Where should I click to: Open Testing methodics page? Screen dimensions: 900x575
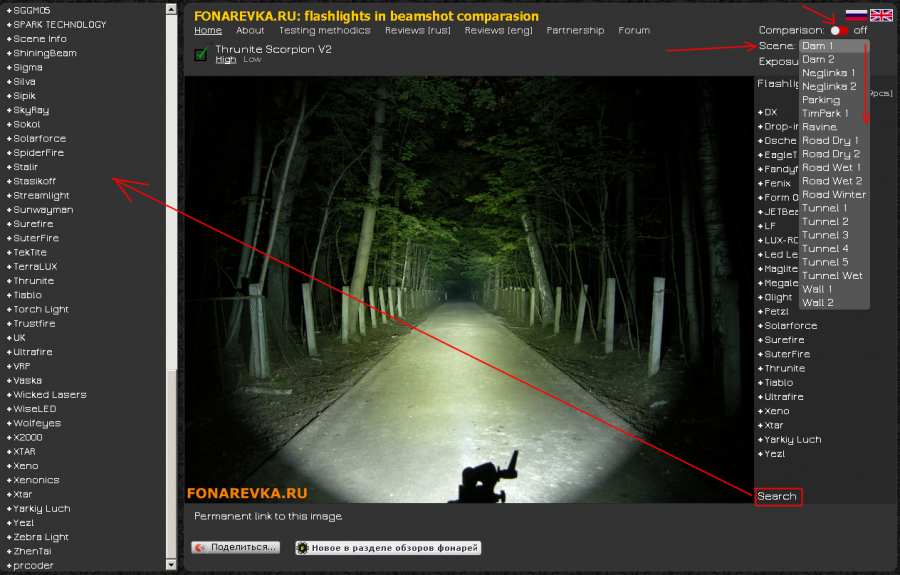click(x=324, y=30)
